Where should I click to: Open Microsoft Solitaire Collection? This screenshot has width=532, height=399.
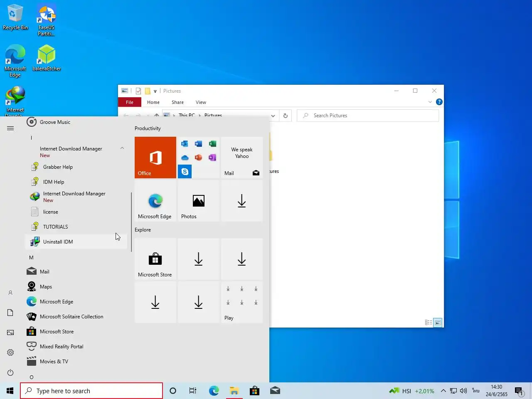point(76,316)
